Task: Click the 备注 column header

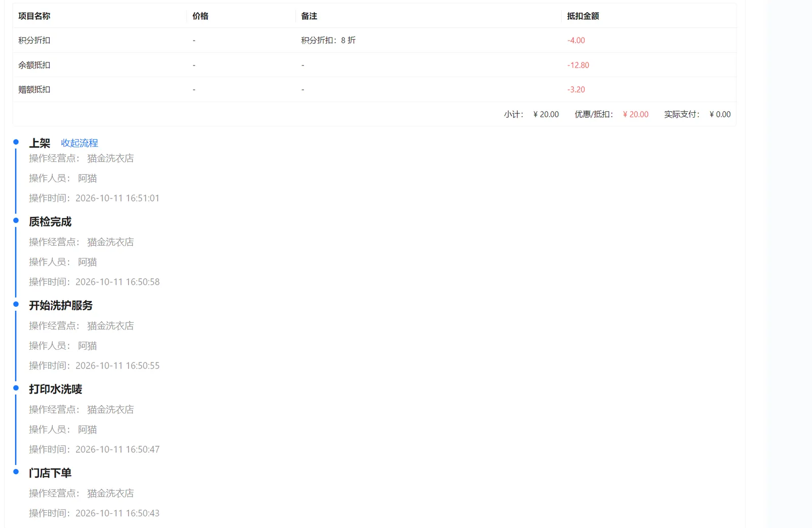Action: point(309,16)
